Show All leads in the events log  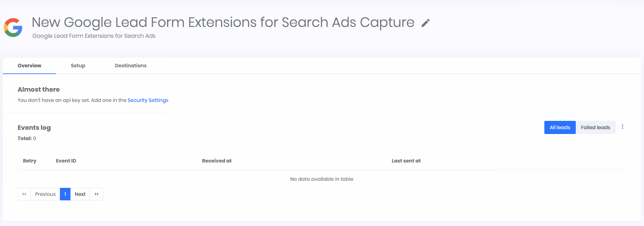click(560, 127)
